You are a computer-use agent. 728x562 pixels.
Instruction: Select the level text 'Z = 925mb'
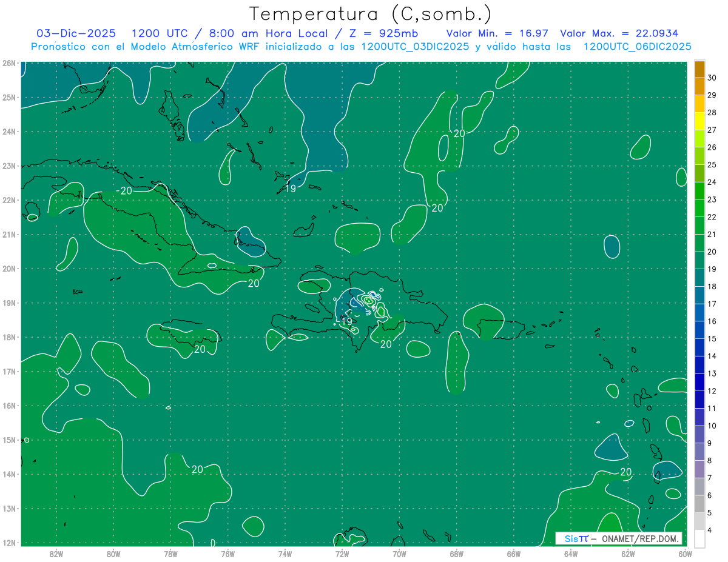click(x=385, y=33)
